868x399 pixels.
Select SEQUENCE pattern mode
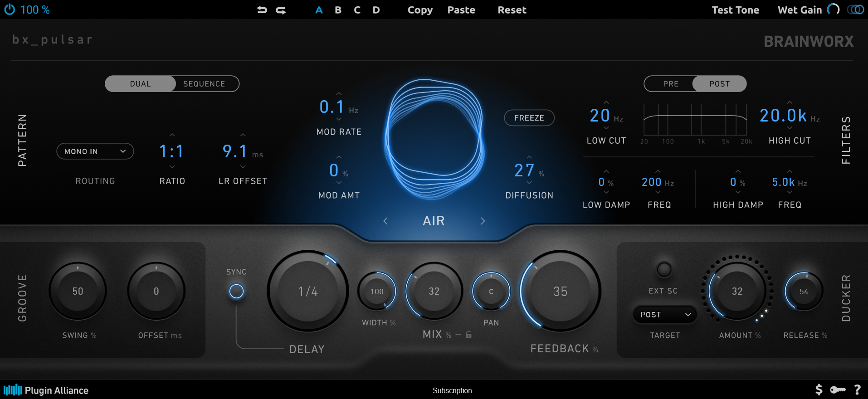point(204,84)
